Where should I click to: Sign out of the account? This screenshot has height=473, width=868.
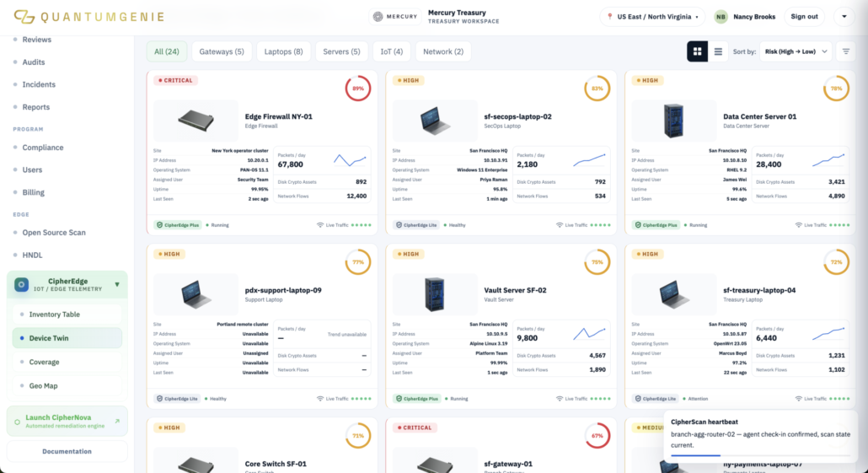pyautogui.click(x=804, y=17)
